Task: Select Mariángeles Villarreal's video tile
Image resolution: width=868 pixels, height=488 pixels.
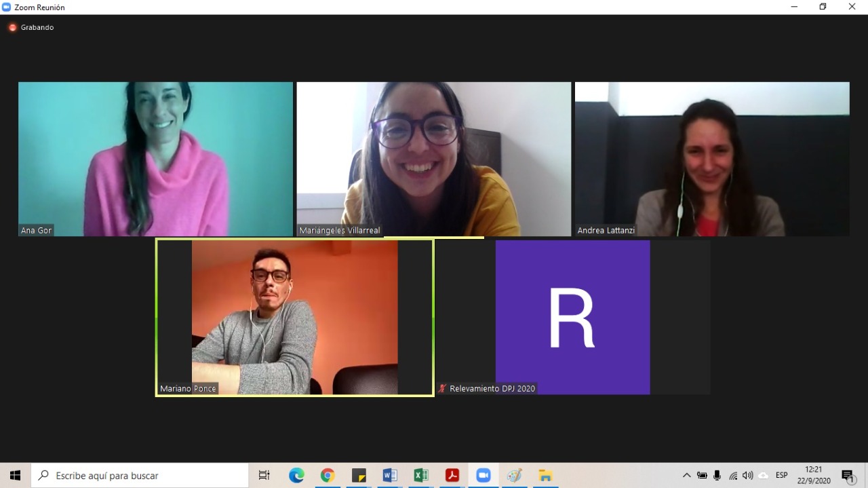Action: pyautogui.click(x=434, y=159)
